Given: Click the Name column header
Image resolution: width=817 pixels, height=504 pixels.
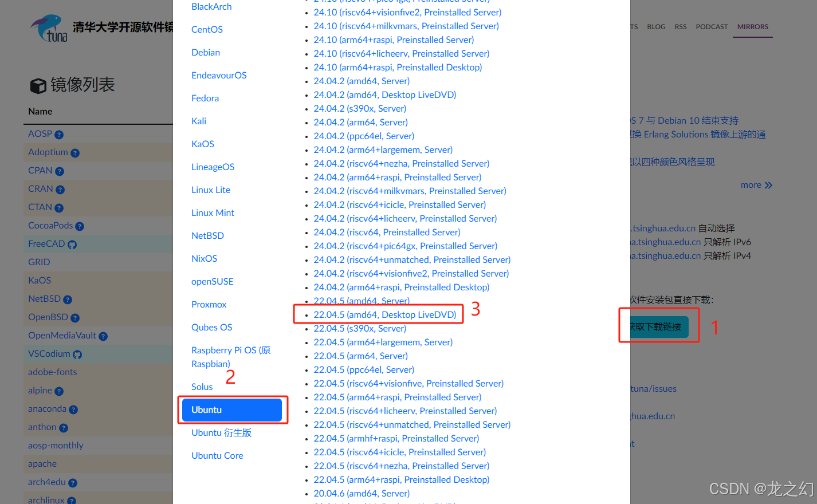Looking at the screenshot, I should (40, 111).
